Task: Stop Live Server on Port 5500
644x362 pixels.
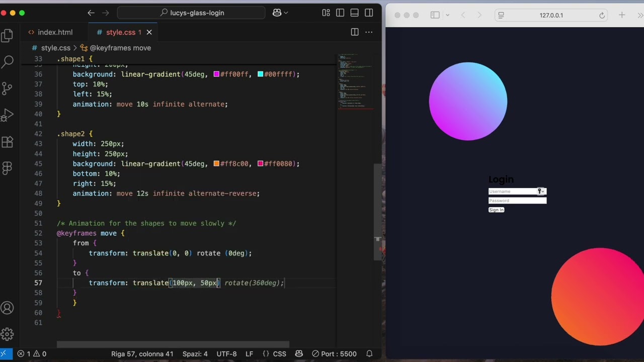Action: pyautogui.click(x=334, y=354)
